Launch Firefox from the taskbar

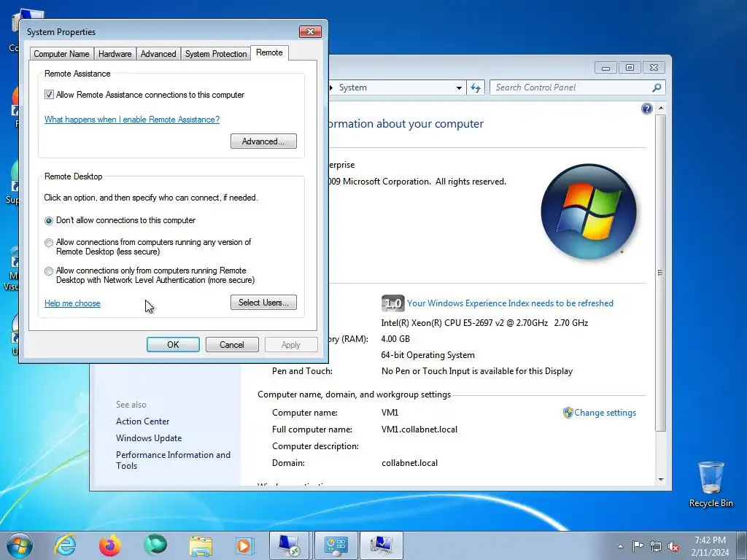pyautogui.click(x=110, y=545)
